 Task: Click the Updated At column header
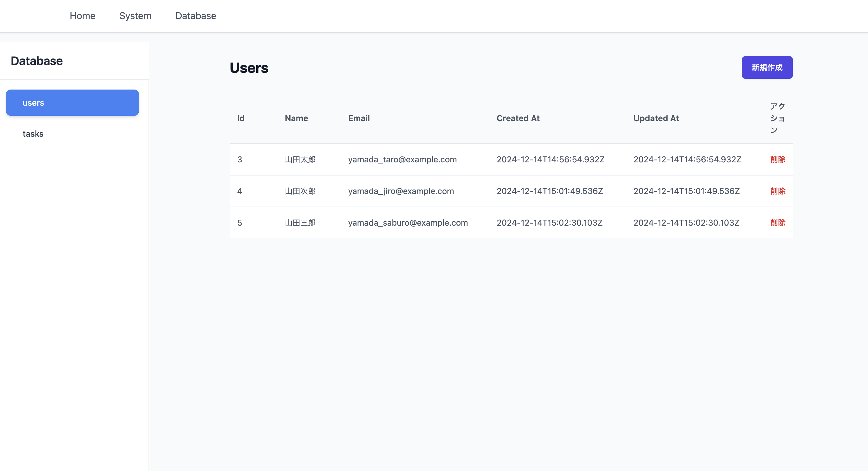656,118
